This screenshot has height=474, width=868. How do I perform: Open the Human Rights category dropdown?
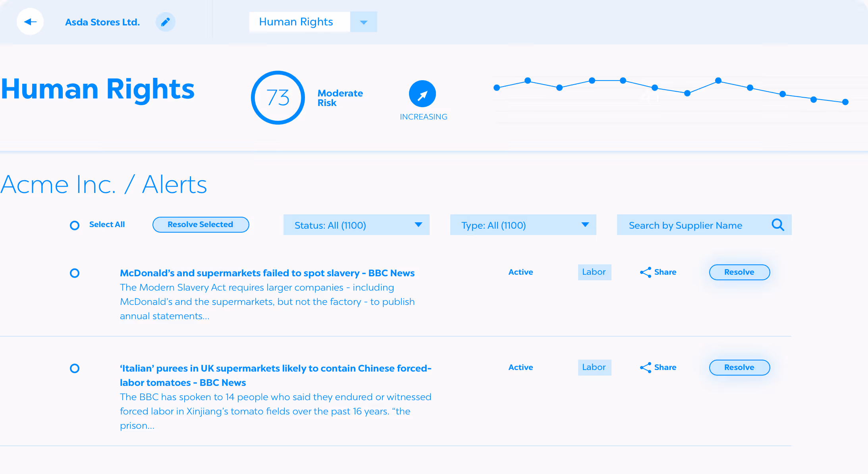pyautogui.click(x=363, y=22)
